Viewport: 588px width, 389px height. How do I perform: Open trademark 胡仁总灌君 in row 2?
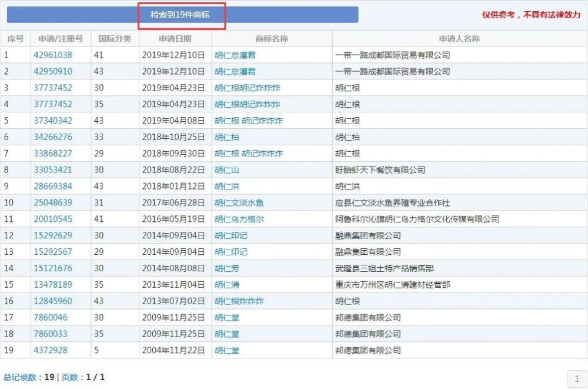[x=235, y=71]
